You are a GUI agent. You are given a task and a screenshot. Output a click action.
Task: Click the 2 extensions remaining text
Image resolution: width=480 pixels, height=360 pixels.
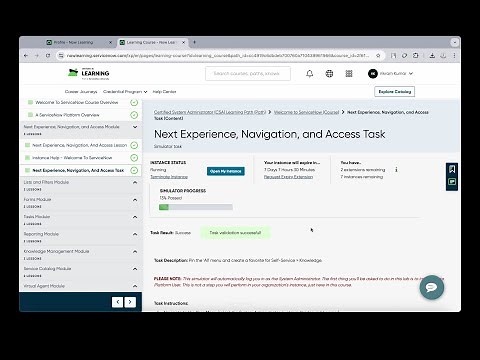tap(363, 170)
